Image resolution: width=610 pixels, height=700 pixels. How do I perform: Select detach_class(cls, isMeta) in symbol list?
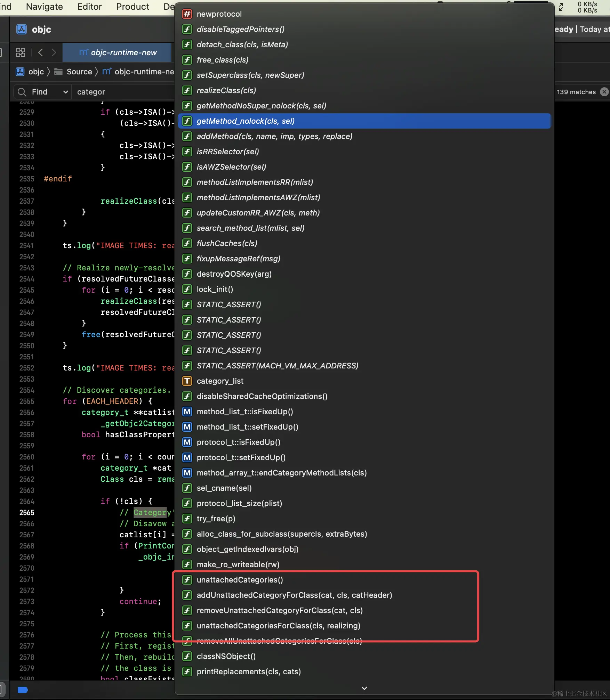tap(364, 44)
